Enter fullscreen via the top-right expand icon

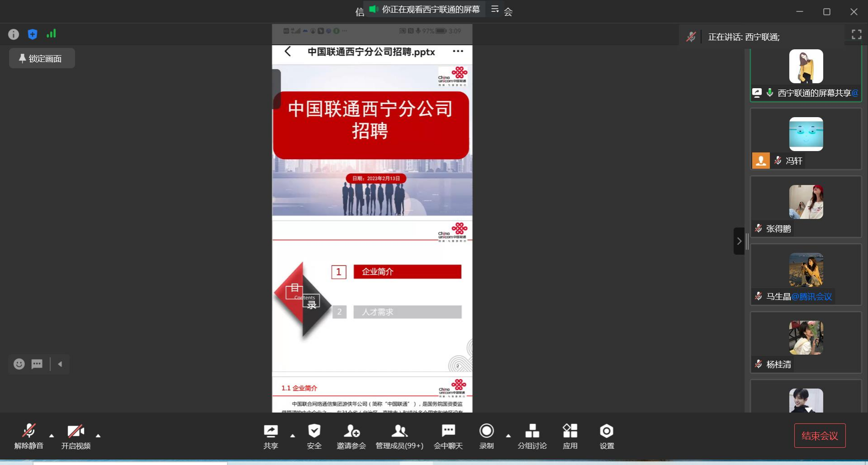click(x=856, y=34)
